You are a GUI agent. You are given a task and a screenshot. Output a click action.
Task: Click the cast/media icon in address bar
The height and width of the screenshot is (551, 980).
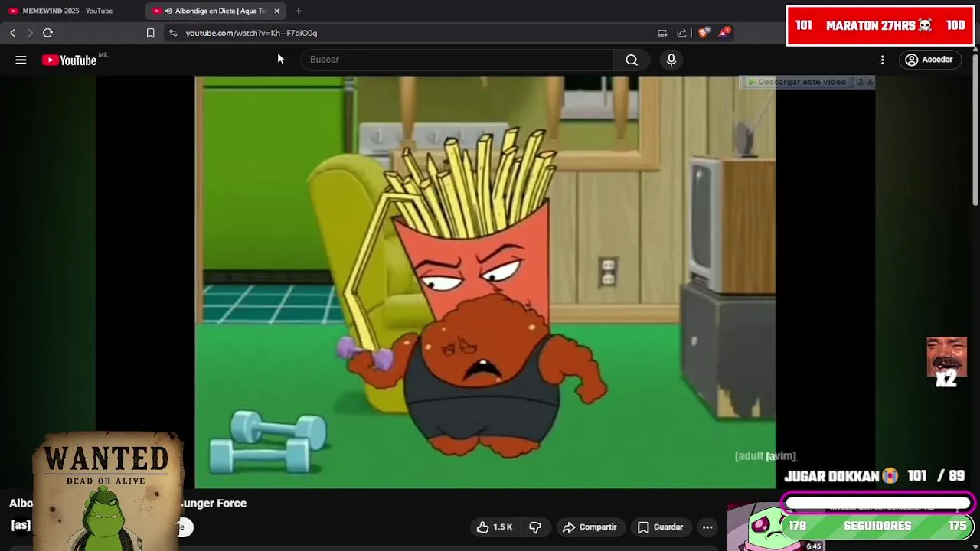click(x=662, y=33)
